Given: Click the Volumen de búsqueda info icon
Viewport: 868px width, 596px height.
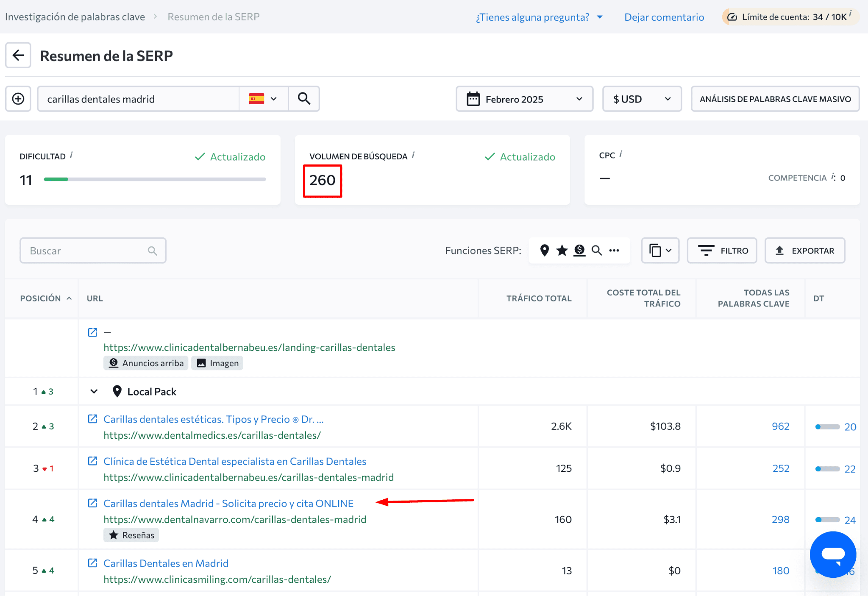Looking at the screenshot, I should point(413,155).
